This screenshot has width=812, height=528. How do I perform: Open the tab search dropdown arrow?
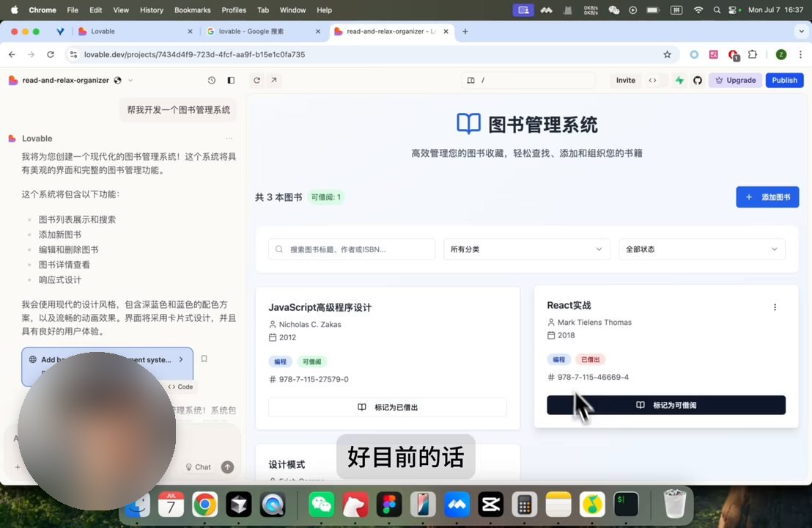(x=801, y=32)
